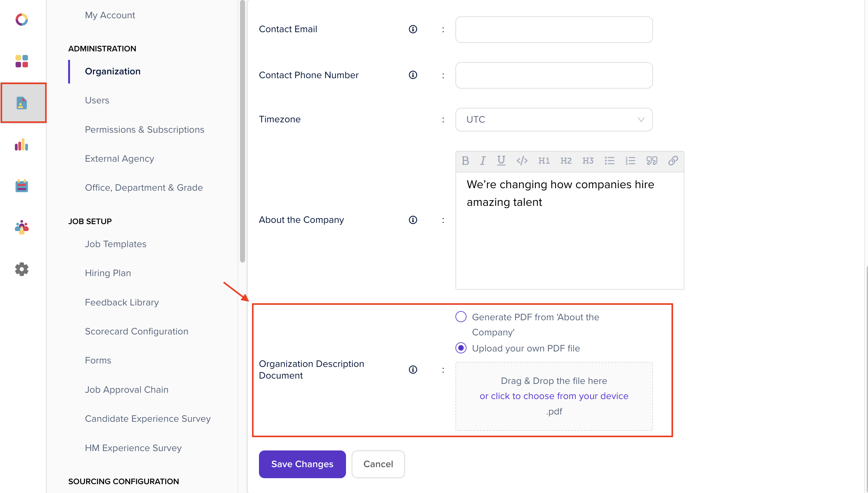Open My Account settings
This screenshot has height=493, width=868.
tap(110, 15)
